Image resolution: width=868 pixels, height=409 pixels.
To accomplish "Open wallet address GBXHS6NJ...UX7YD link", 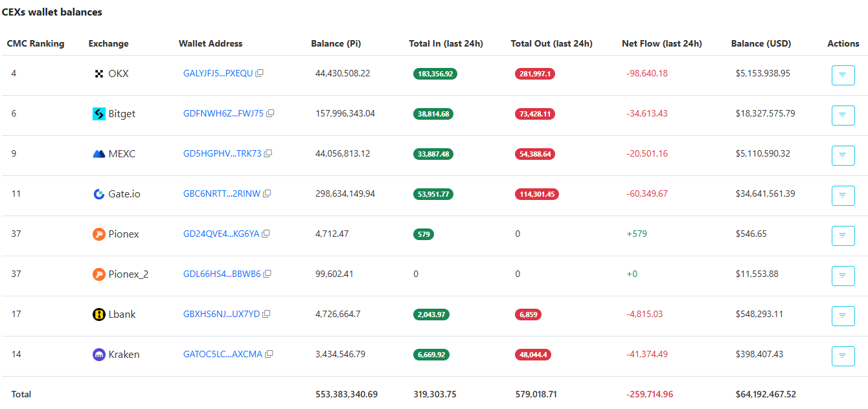I will coord(222,314).
